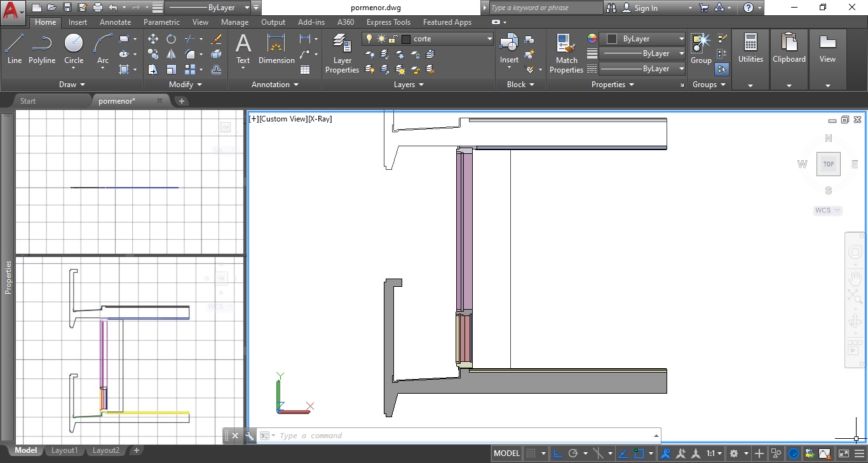
Task: Click the MODEL space status button
Action: pyautogui.click(x=506, y=453)
